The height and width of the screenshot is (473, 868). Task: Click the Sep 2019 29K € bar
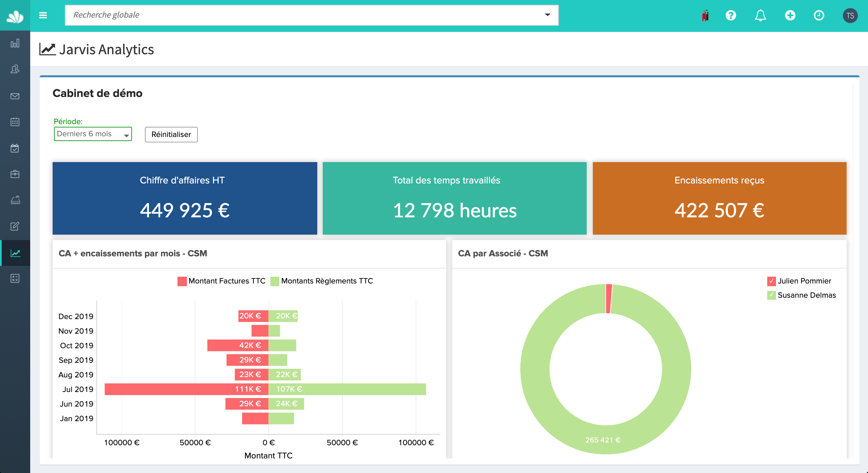(247, 360)
